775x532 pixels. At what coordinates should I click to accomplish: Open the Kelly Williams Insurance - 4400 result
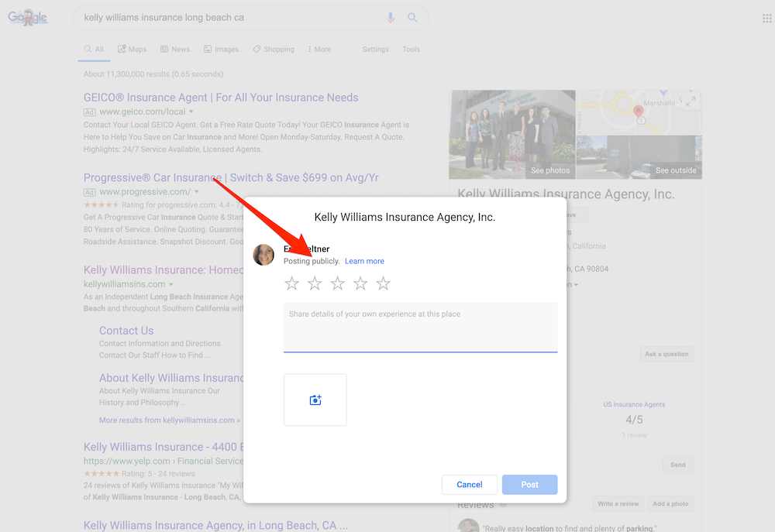[164, 447]
